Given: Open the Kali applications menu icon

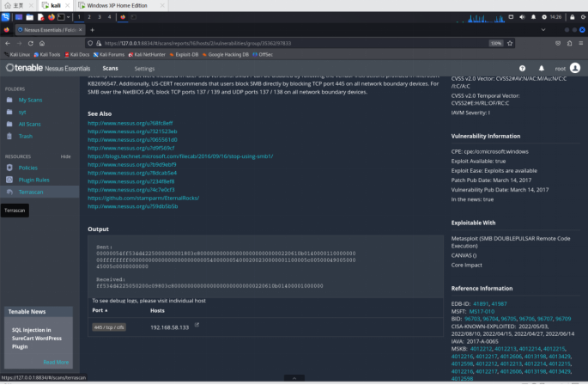Looking at the screenshot, I should (x=6, y=17).
